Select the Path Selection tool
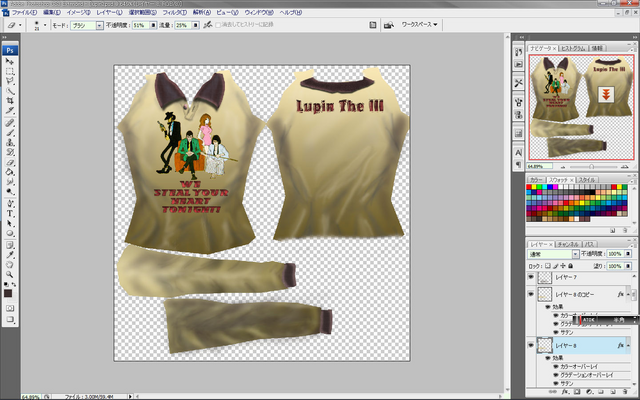This screenshot has width=640, height=400. [10, 223]
